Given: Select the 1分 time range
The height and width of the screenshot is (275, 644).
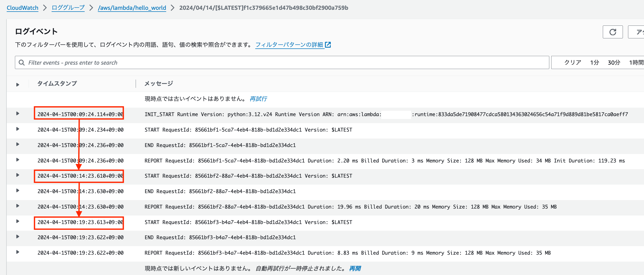Looking at the screenshot, I should point(595,62).
